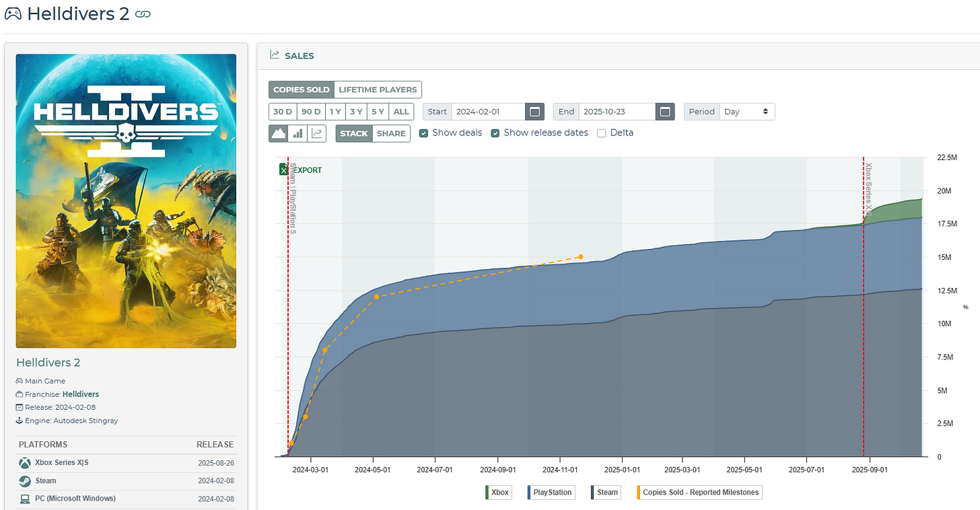
Task: Uncheck the Show deals checkbox
Action: click(x=423, y=133)
